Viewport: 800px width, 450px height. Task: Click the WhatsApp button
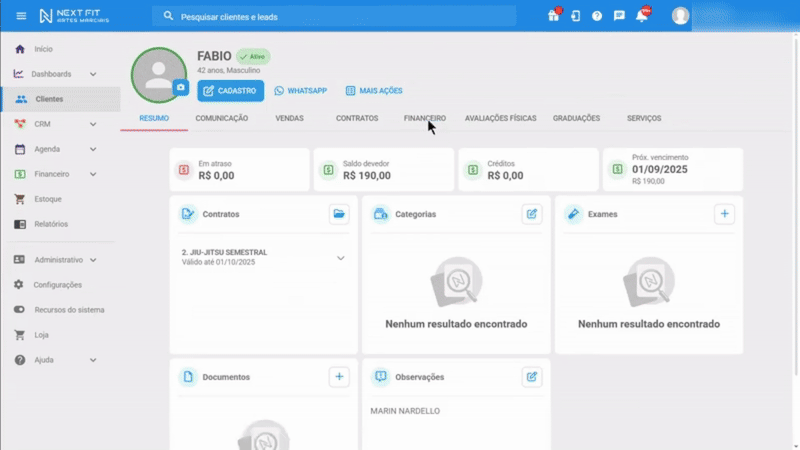point(301,91)
